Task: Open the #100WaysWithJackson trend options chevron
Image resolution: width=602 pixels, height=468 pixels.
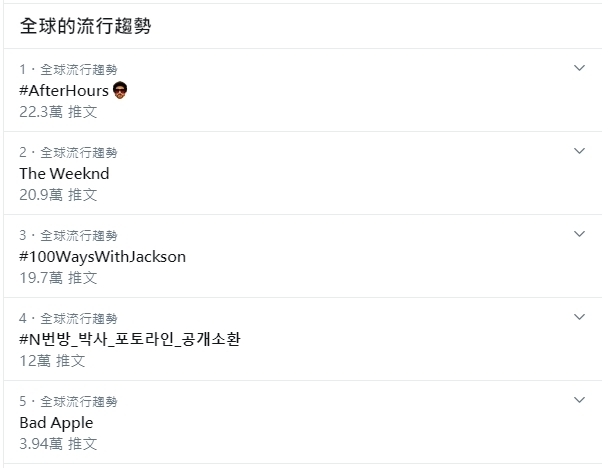Action: click(x=579, y=234)
